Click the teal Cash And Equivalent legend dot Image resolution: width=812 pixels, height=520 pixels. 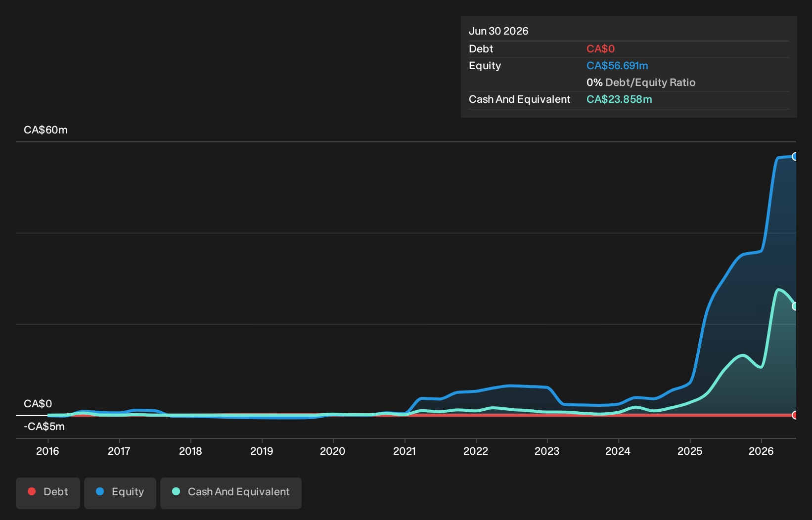pyautogui.click(x=176, y=491)
